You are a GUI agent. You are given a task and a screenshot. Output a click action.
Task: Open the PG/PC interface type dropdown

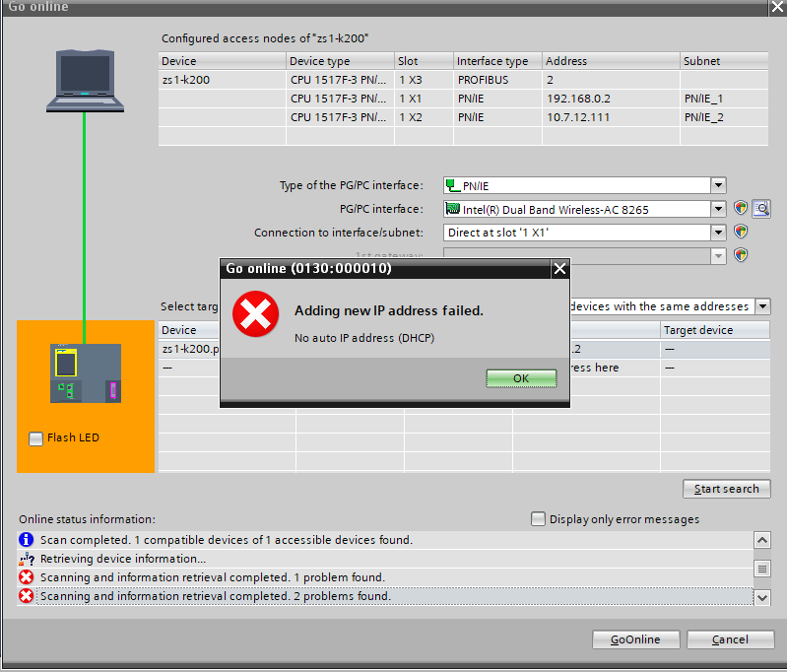coord(718,185)
